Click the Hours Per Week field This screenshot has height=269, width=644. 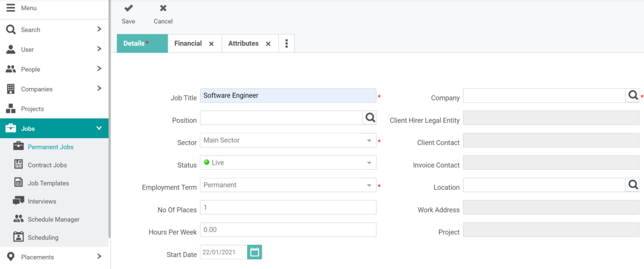click(x=288, y=230)
